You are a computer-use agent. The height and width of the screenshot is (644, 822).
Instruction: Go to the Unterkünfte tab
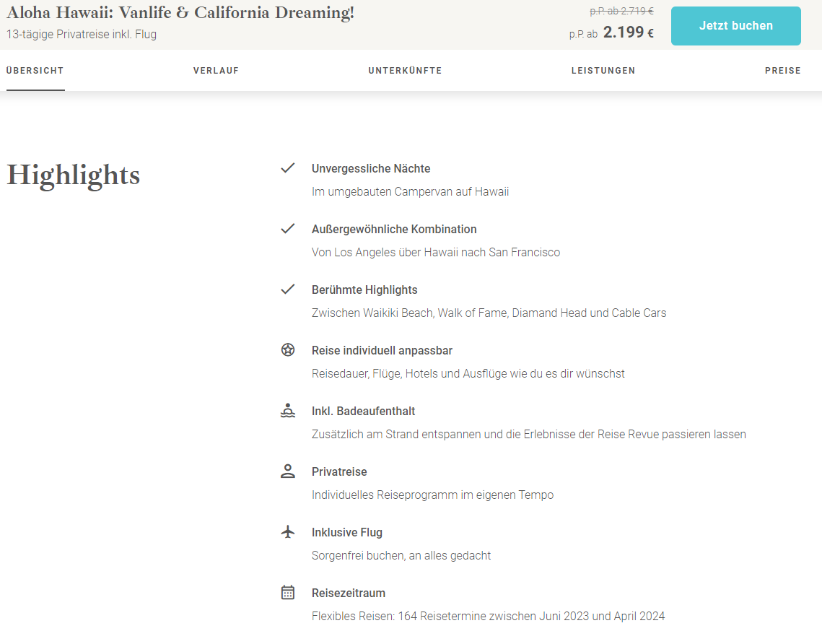[x=405, y=70]
